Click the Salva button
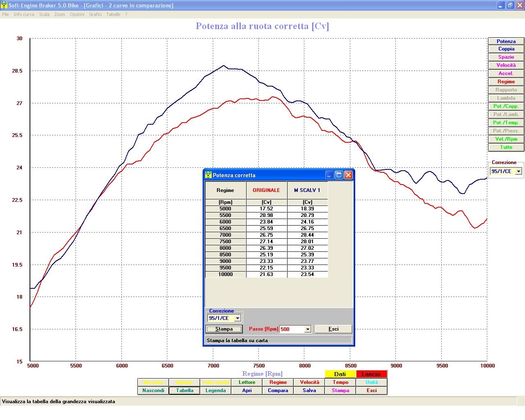The width and height of the screenshot is (525, 420). point(309,390)
